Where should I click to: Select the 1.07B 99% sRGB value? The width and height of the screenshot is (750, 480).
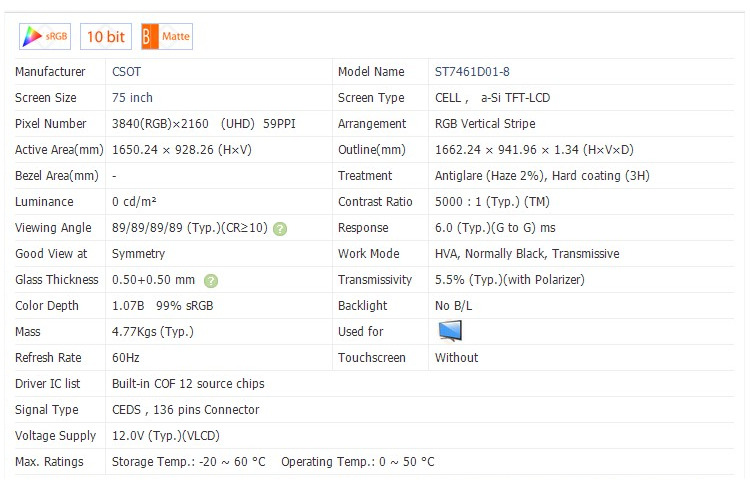[163, 305]
